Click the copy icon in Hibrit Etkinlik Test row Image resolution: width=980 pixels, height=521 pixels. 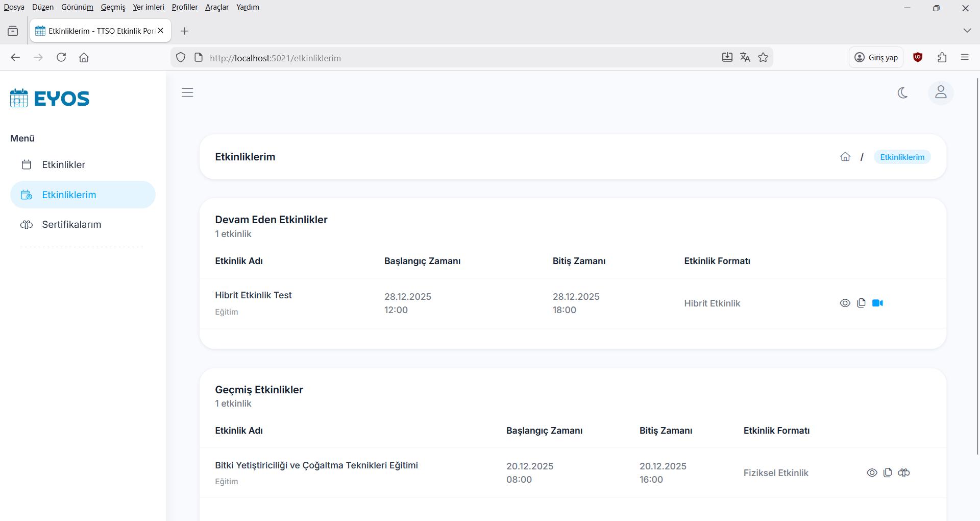click(861, 303)
